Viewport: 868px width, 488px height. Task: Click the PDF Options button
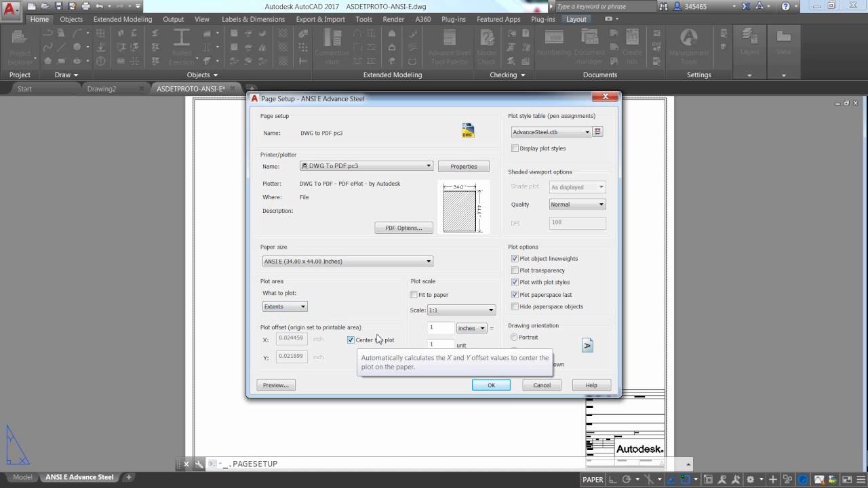[403, 228]
